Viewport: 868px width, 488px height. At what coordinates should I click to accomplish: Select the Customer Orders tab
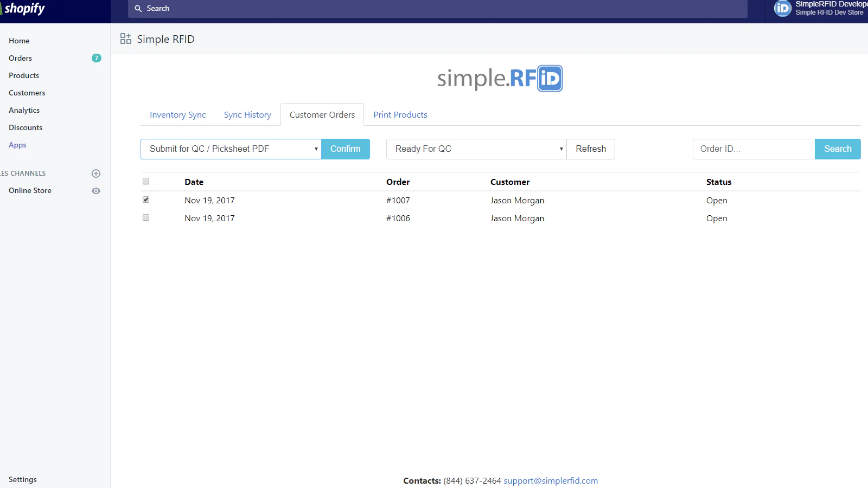(322, 115)
